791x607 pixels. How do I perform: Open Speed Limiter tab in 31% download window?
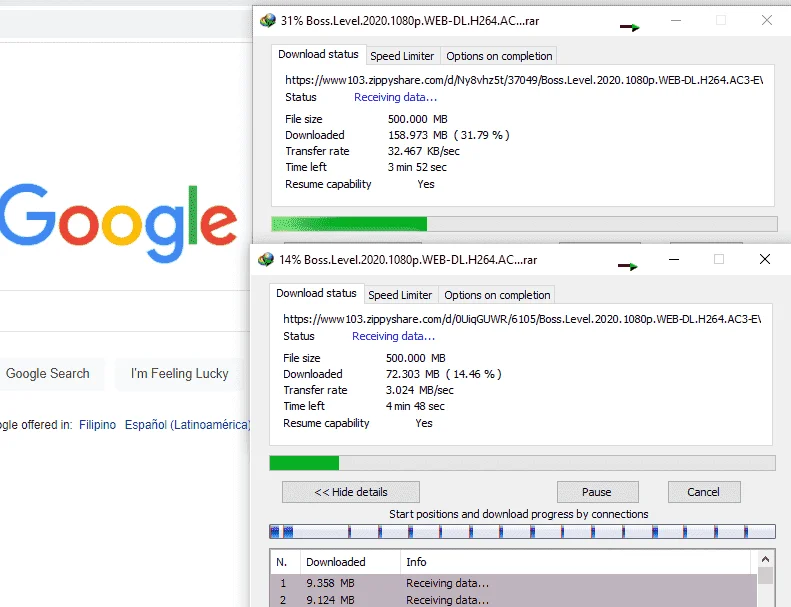tap(402, 56)
